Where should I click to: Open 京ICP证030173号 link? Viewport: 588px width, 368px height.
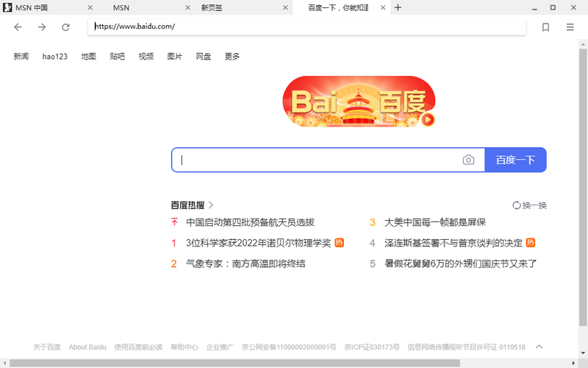372,347
